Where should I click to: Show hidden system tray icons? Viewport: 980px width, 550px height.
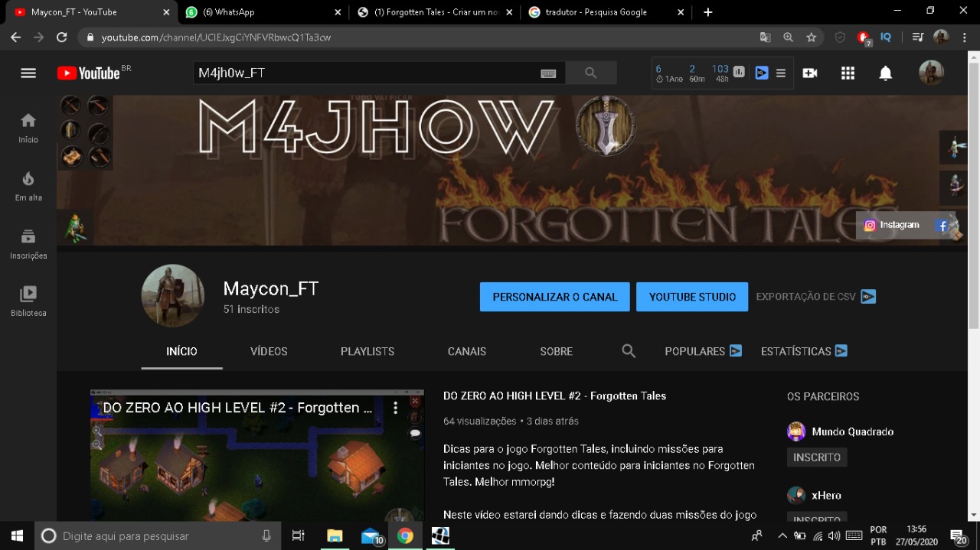782,536
